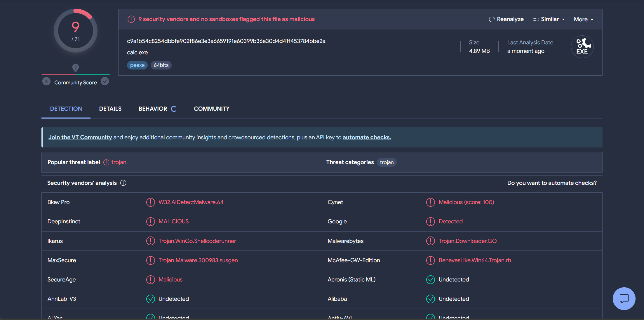
Task: Click the trojan. popular threat label text
Action: tap(119, 162)
